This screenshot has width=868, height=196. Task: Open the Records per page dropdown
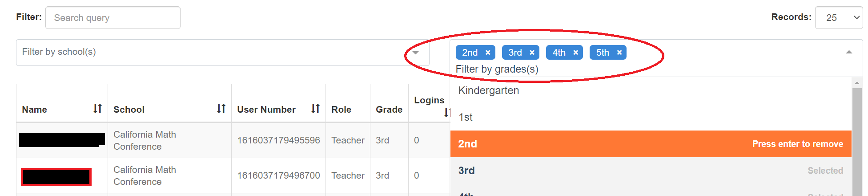coord(839,18)
